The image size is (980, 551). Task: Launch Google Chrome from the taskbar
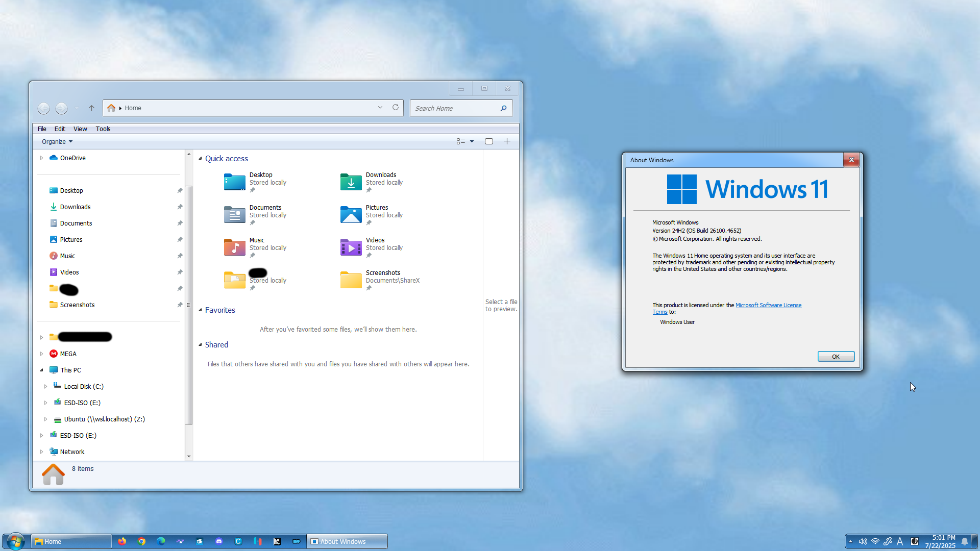(141, 541)
